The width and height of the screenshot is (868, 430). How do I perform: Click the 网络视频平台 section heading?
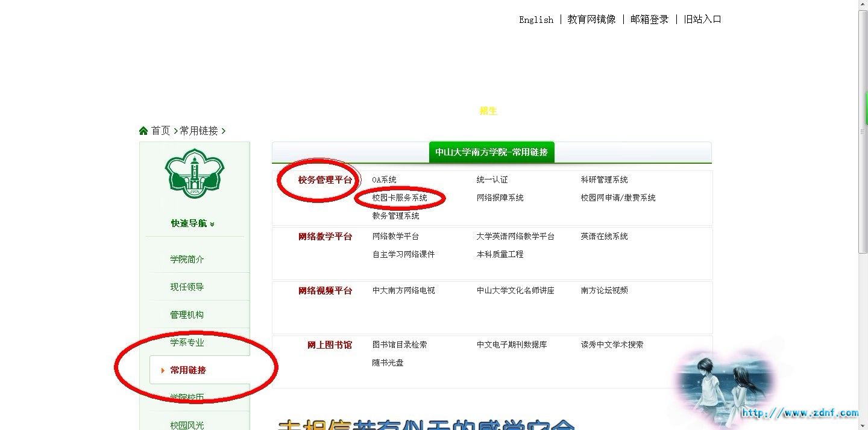325,290
